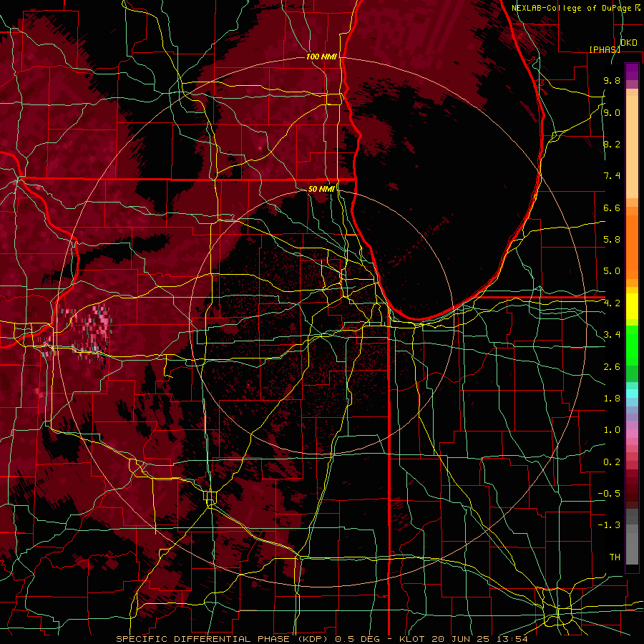
Task: Click the 6.6 scale value
Action: (x=612, y=208)
